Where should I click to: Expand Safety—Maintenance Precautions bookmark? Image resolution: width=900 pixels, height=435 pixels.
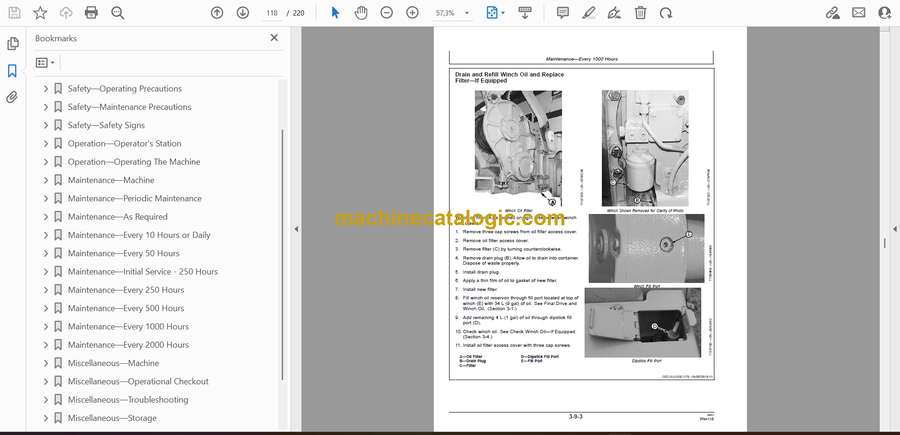coord(46,107)
